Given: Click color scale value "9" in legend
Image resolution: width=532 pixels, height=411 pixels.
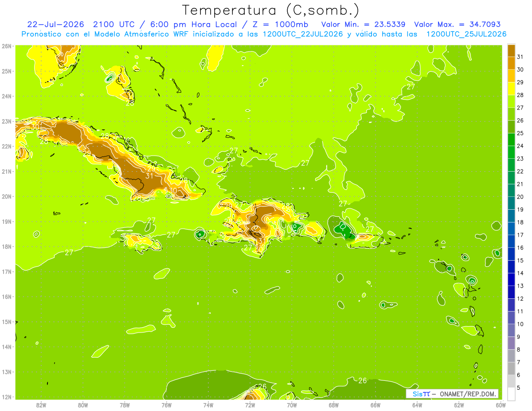Looking at the screenshot, I should click(x=519, y=337).
